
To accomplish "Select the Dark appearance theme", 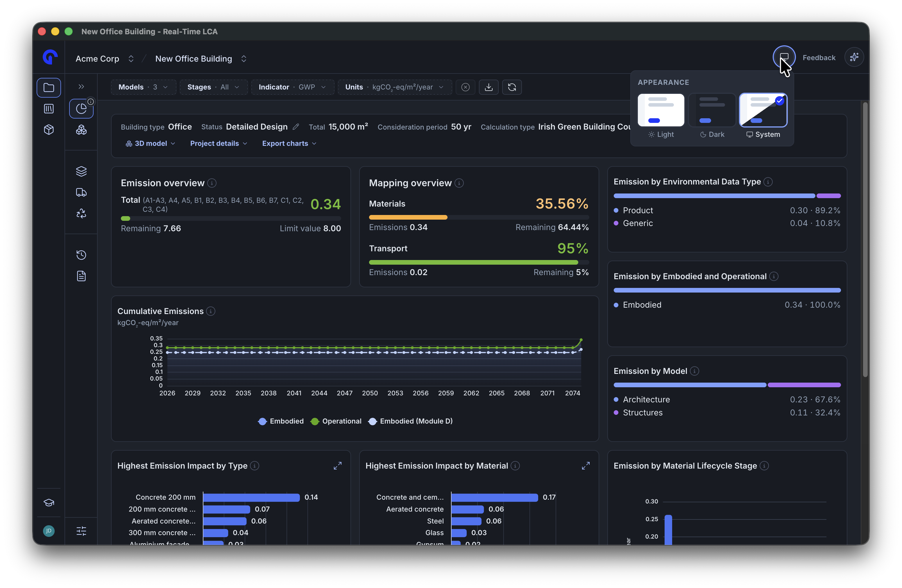I will tap(712, 116).
